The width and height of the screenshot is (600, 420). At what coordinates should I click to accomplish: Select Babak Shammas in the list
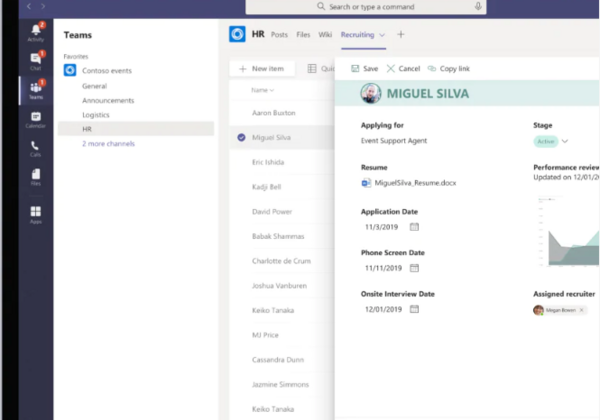point(278,236)
